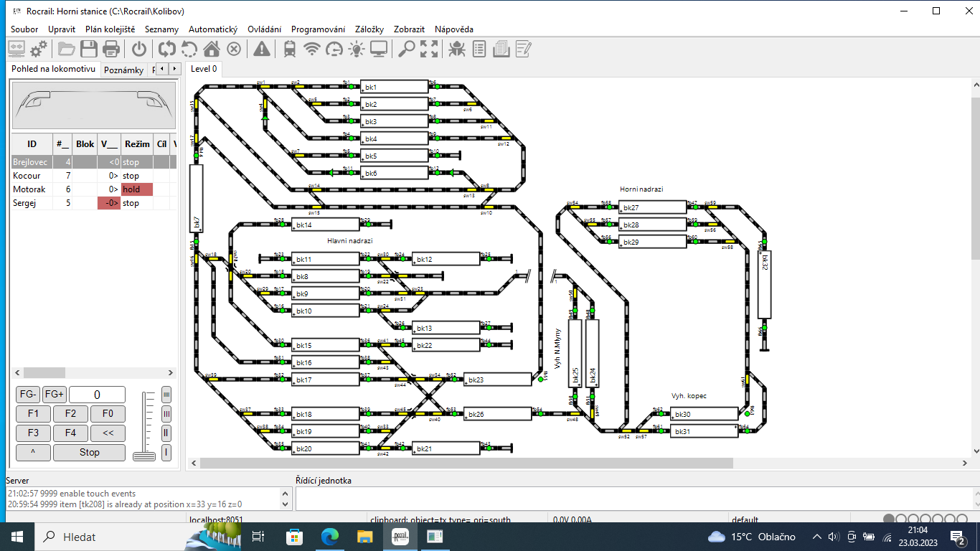
Task: Click the FG- function group button
Action: pos(28,395)
